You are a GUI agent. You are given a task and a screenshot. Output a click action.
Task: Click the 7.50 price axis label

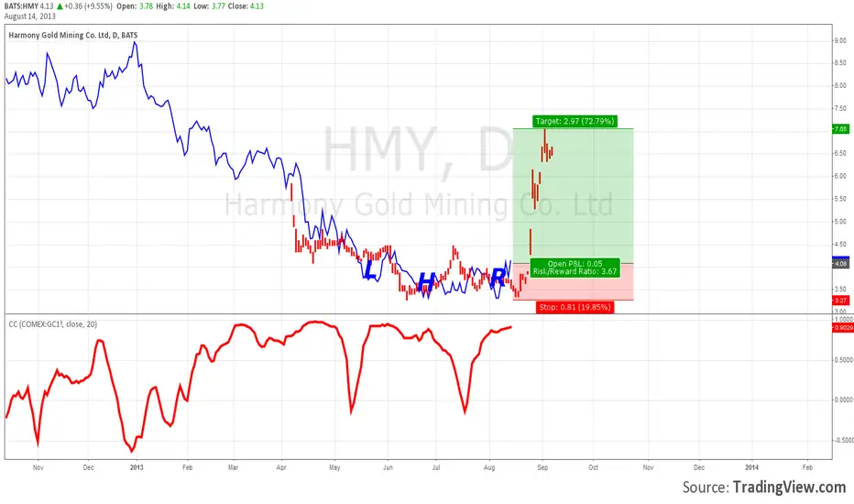[x=840, y=108]
